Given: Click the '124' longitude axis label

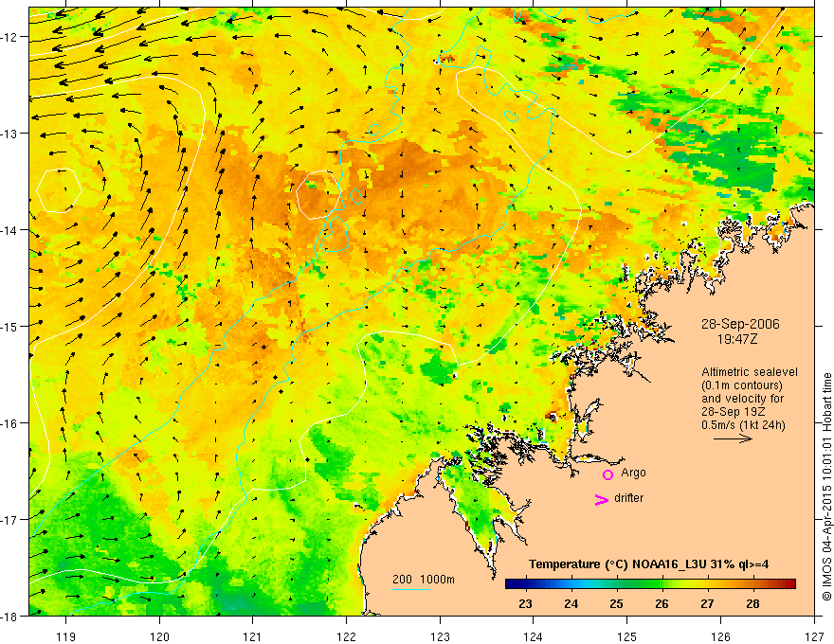Looking at the screenshot, I should (534, 636).
